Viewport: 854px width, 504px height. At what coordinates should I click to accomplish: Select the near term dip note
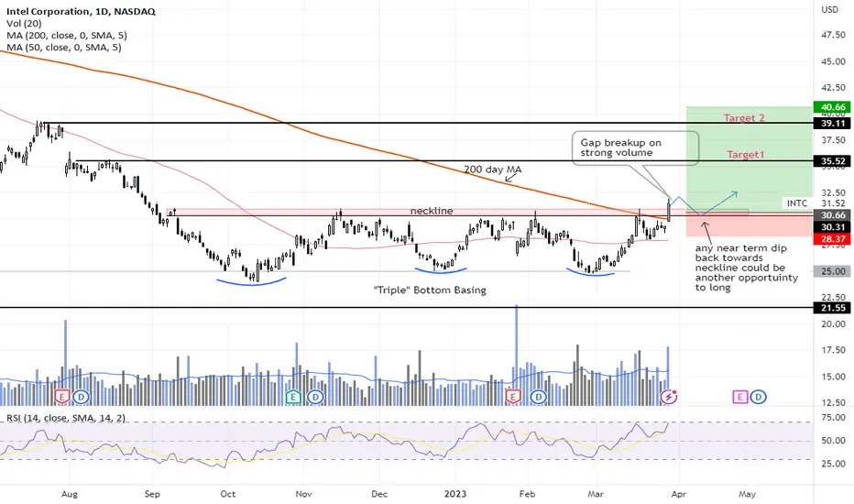point(746,268)
